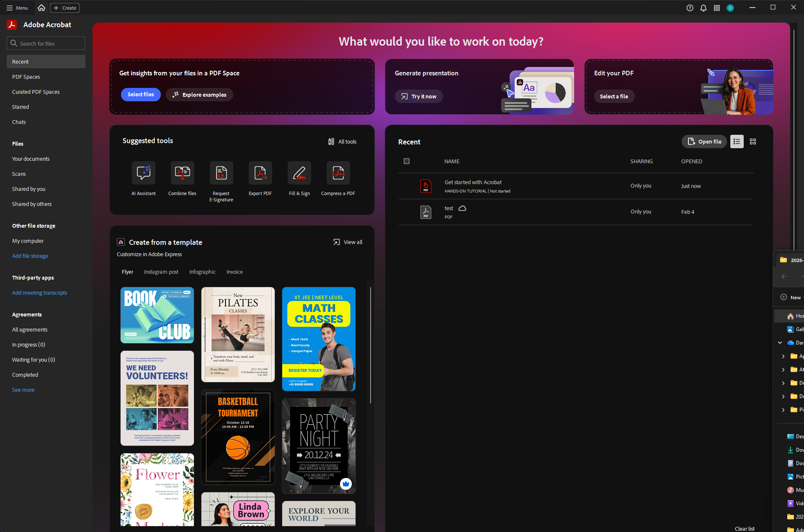Click the Search for files field
The height and width of the screenshot is (532, 804).
pyautogui.click(x=46, y=44)
